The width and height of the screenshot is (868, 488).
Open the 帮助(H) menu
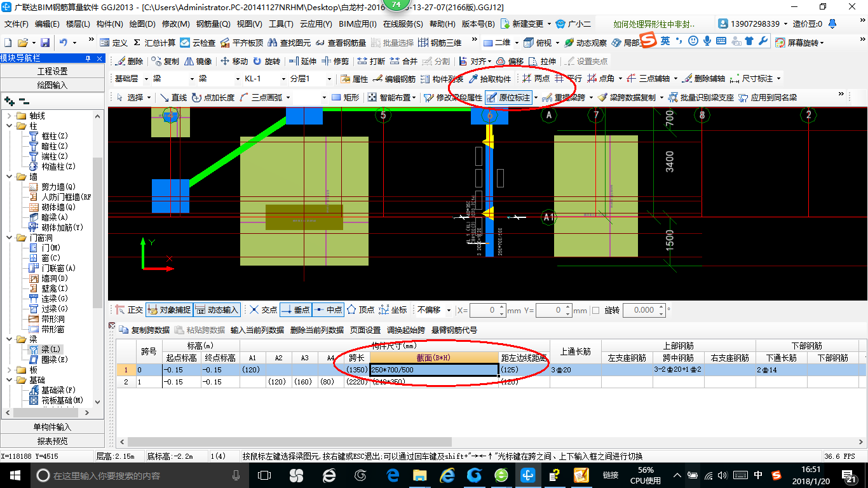[x=442, y=24]
